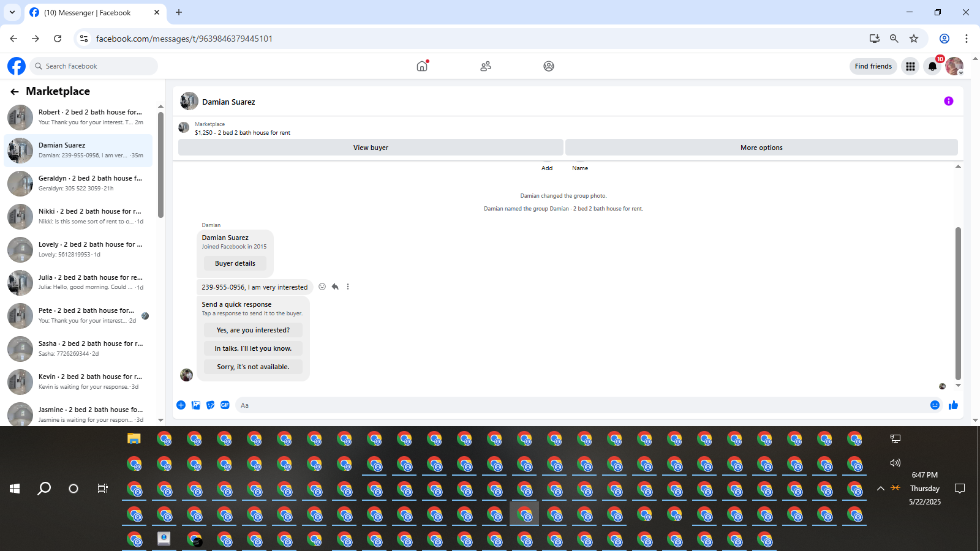Screen dimensions: 980x551
Task: Open More options for the listing
Action: [x=761, y=148]
